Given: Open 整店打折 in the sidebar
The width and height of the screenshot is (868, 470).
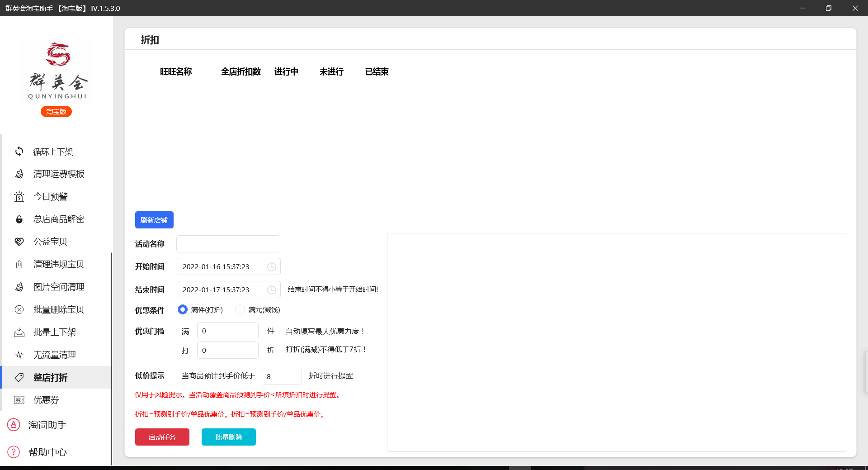Looking at the screenshot, I should point(51,378).
